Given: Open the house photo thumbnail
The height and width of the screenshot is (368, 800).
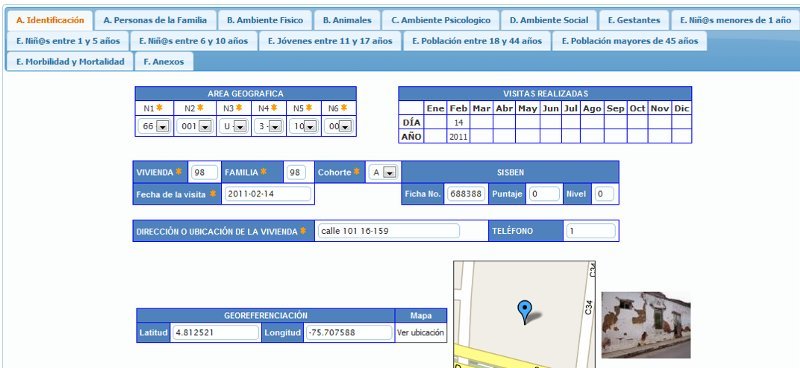Looking at the screenshot, I should click(x=646, y=325).
